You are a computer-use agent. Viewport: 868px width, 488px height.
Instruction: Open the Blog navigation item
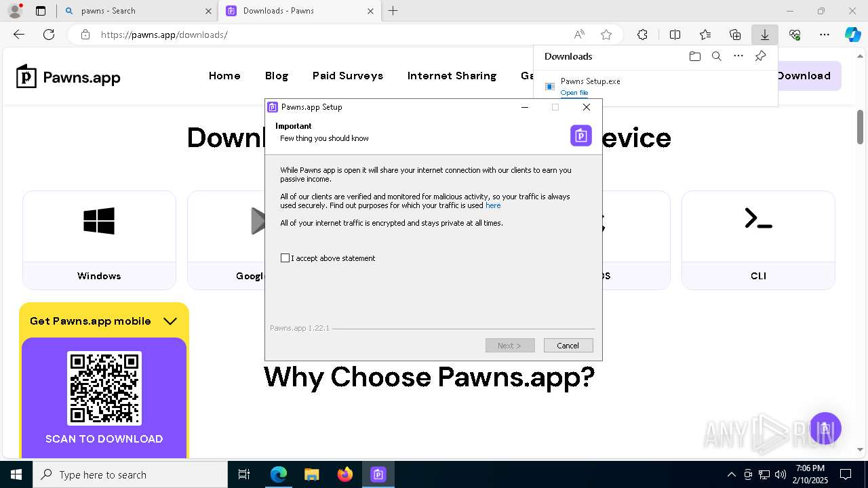pyautogui.click(x=277, y=76)
